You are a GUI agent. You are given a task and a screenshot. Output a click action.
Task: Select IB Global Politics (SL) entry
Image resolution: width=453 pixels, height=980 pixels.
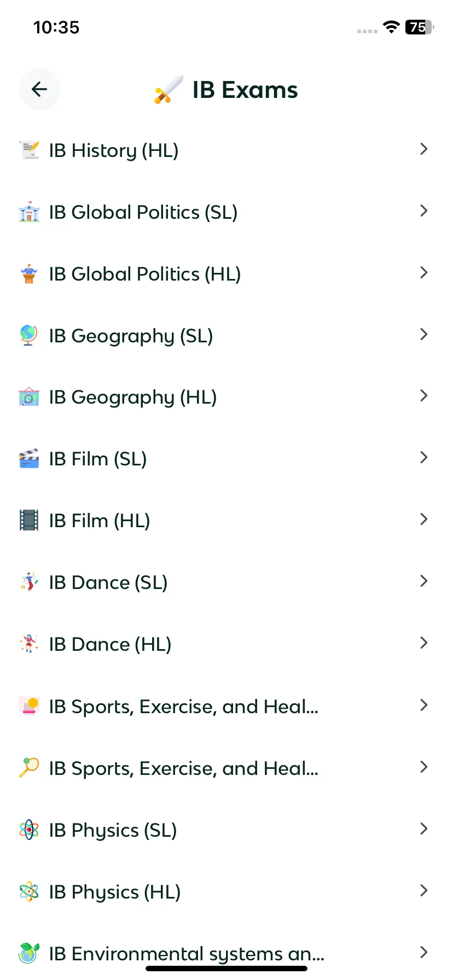pyautogui.click(x=226, y=212)
